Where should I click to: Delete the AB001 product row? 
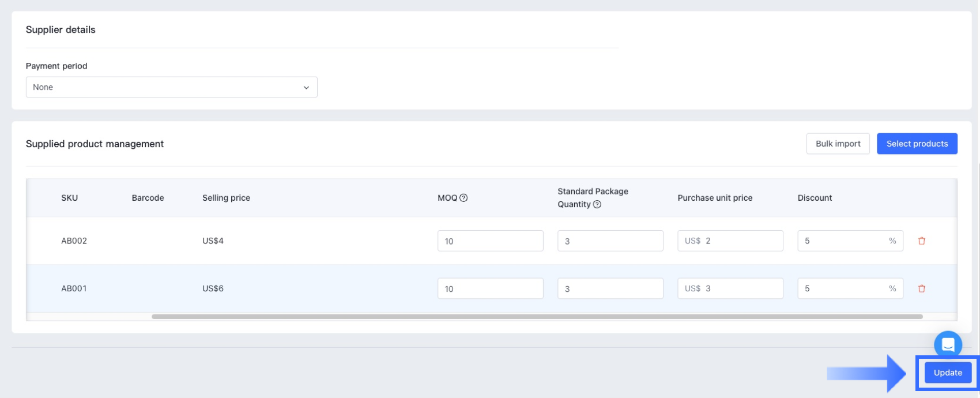(921, 288)
